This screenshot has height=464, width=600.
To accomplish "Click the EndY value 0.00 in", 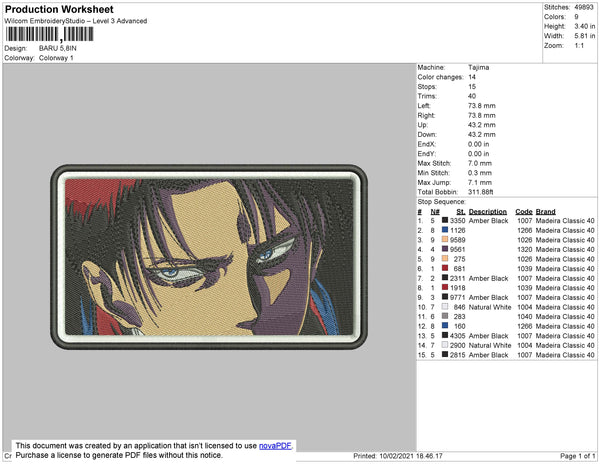I will [x=479, y=154].
